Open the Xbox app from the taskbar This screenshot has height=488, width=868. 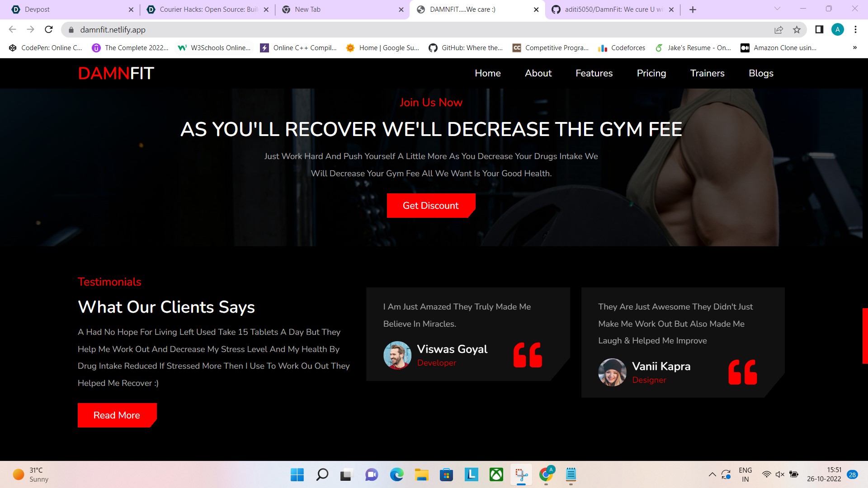click(496, 475)
